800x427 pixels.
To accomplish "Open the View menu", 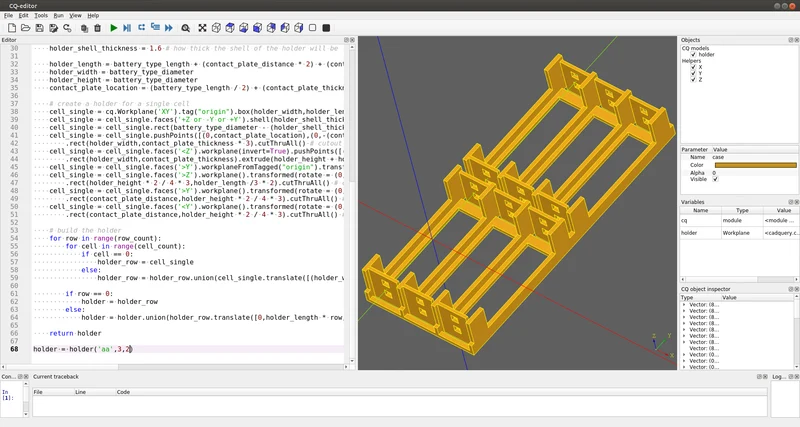I will (75, 16).
